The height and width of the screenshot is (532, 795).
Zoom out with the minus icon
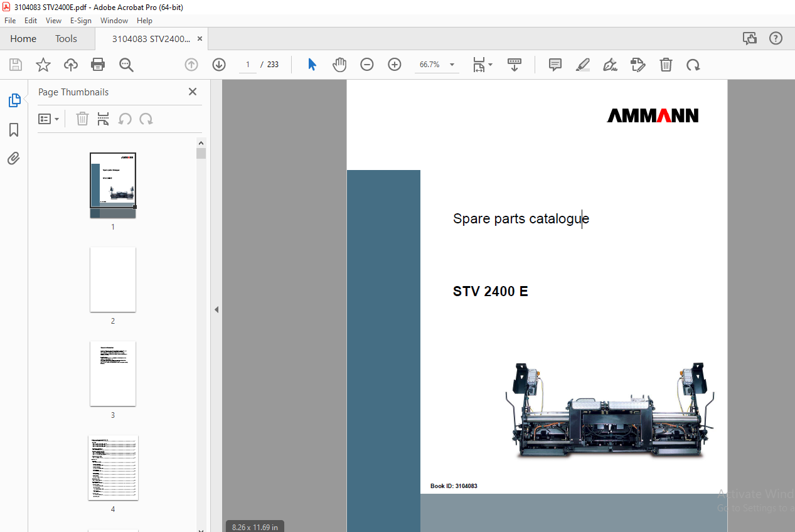[367, 65]
